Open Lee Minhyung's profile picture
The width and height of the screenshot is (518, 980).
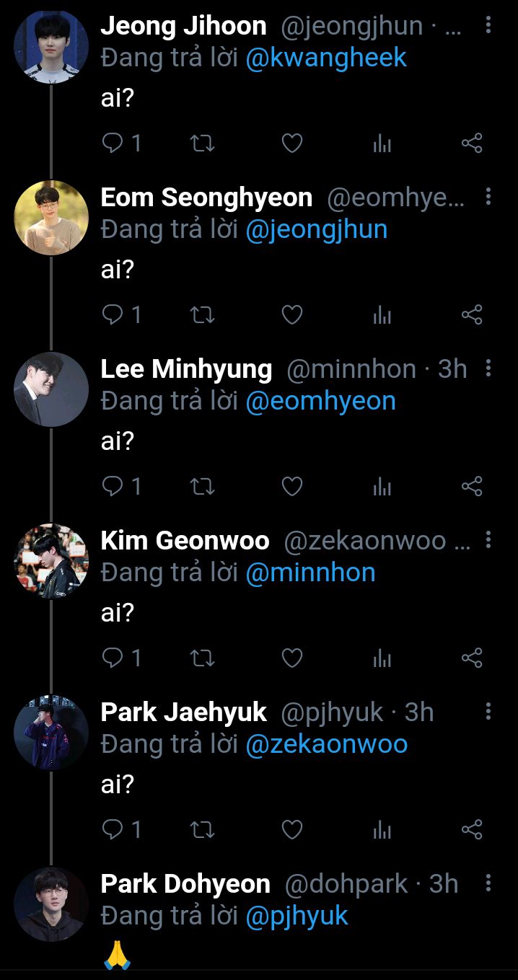[x=51, y=389]
